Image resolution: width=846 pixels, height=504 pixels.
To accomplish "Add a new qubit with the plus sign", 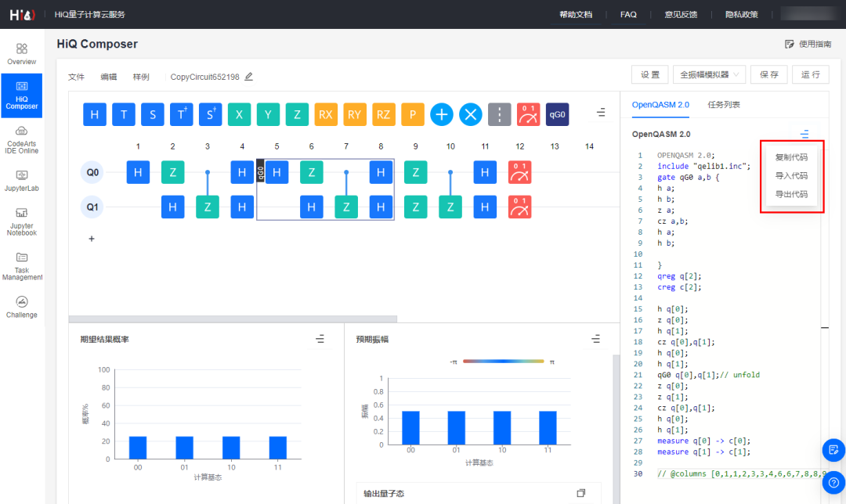I will [x=92, y=239].
